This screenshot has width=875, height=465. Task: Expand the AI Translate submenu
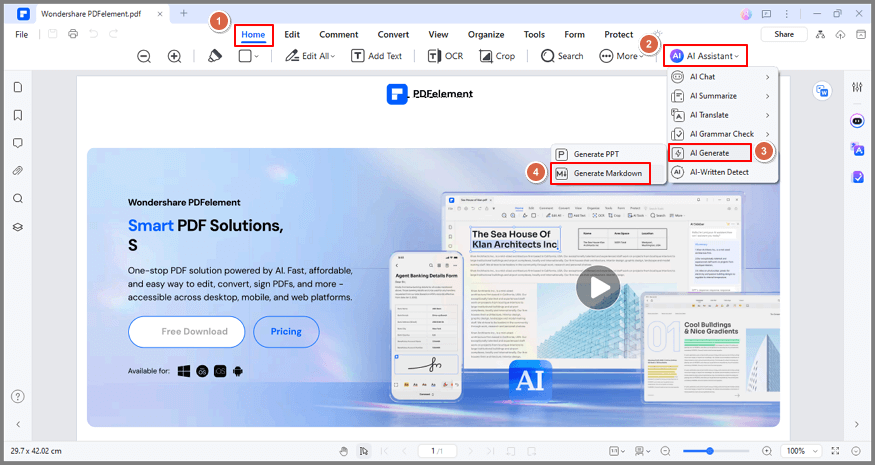tap(723, 115)
